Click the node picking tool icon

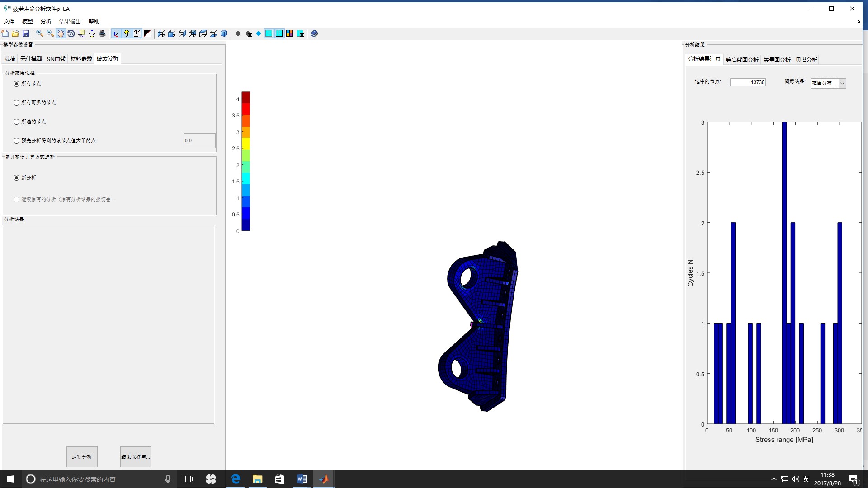tap(92, 33)
